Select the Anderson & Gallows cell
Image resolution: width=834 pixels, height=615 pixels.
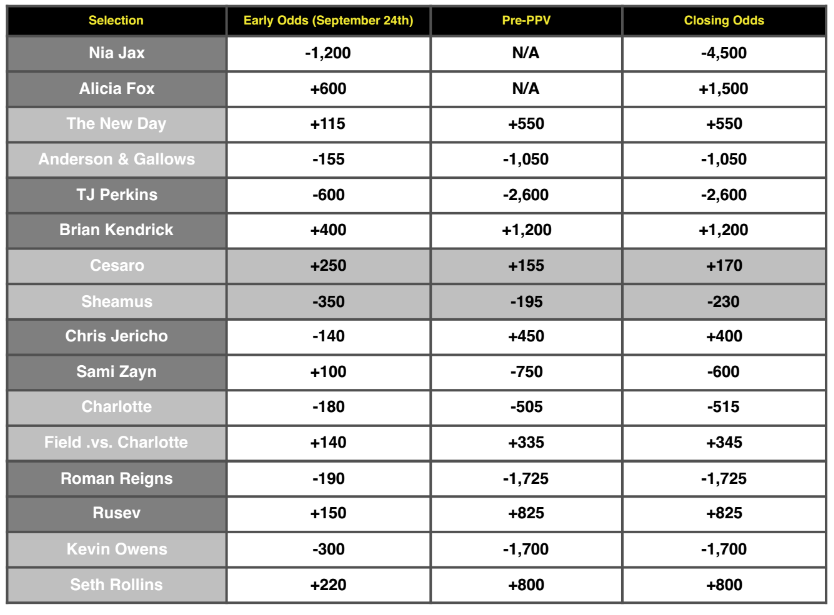116,159
